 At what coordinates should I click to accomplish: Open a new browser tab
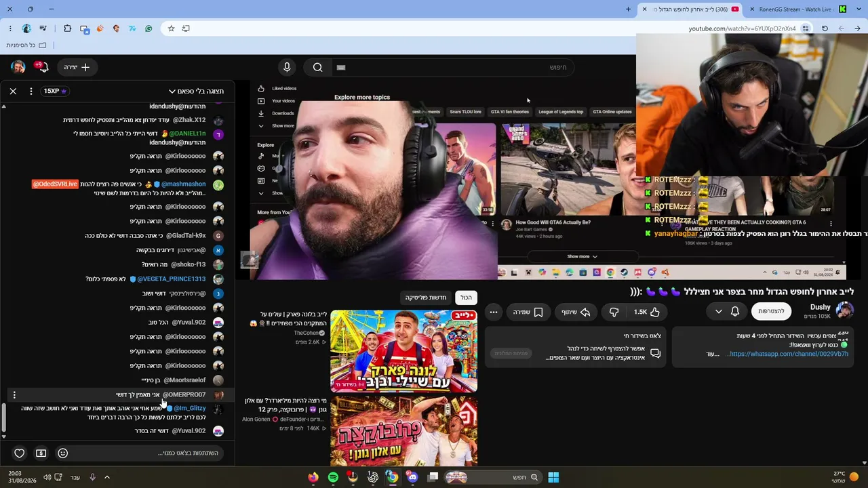point(628,9)
